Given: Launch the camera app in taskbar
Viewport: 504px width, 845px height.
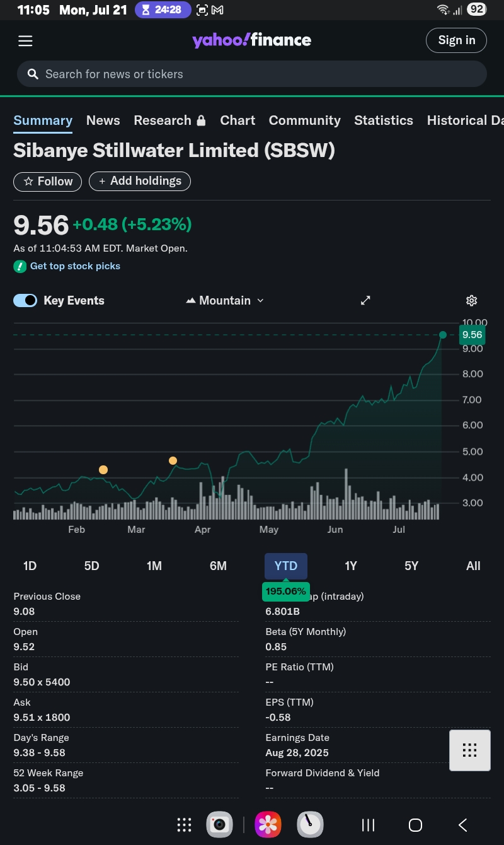Looking at the screenshot, I should (x=220, y=825).
